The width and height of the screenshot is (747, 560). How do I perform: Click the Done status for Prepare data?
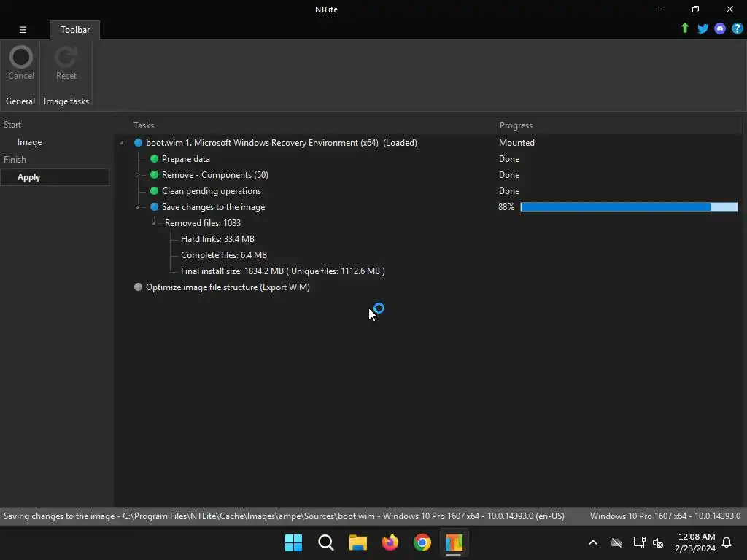pos(508,158)
